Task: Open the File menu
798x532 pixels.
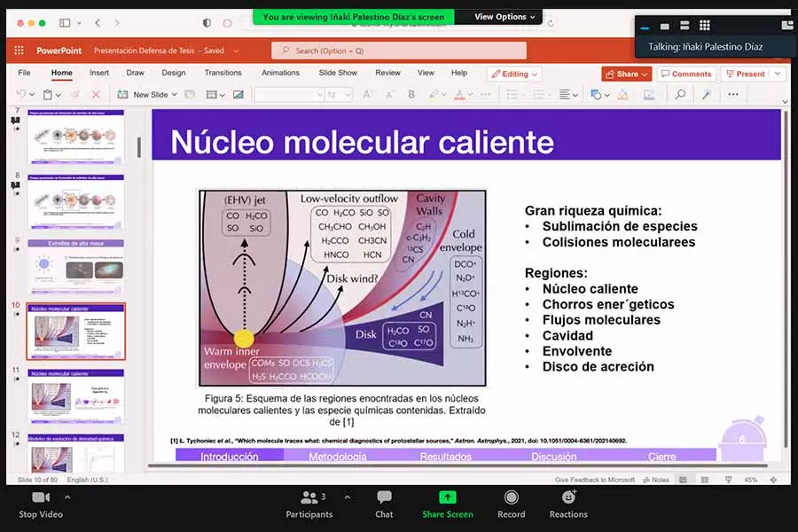Action: tap(24, 73)
